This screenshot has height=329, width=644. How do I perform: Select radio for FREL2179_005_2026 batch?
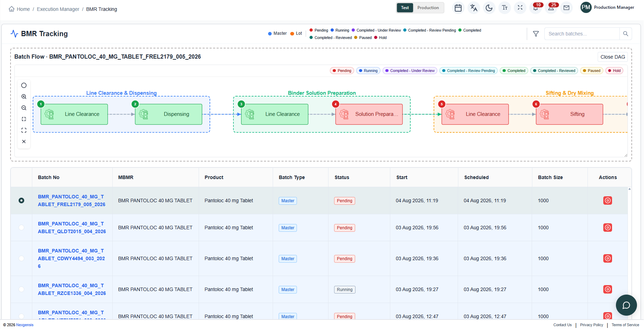coord(21,200)
